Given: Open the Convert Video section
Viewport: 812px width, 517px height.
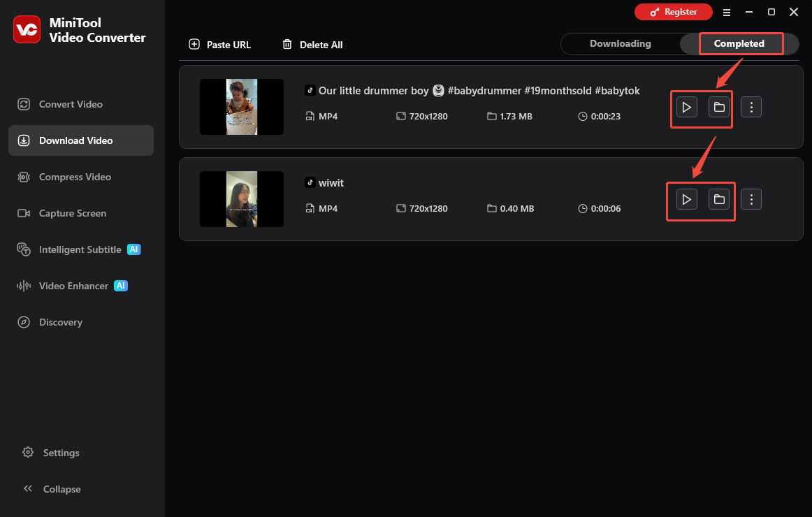Looking at the screenshot, I should coord(60,104).
